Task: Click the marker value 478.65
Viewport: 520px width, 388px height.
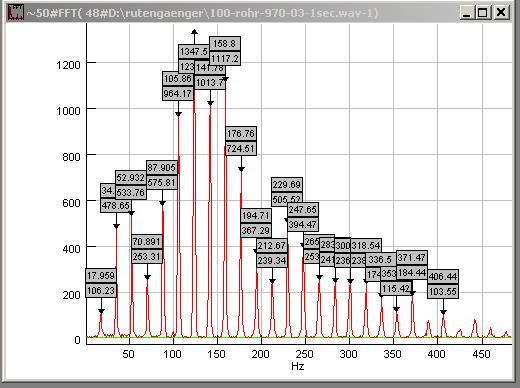Action: point(116,205)
